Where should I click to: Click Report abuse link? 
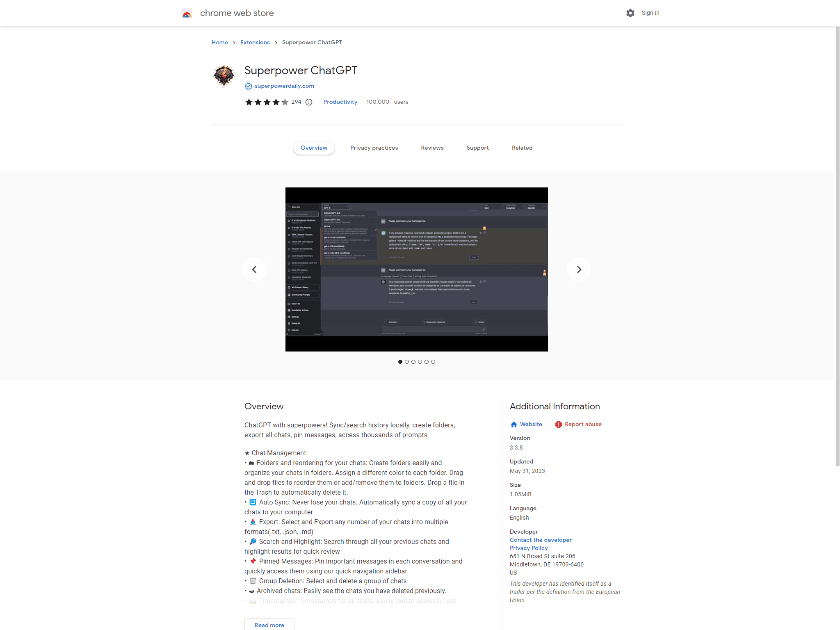tap(583, 425)
